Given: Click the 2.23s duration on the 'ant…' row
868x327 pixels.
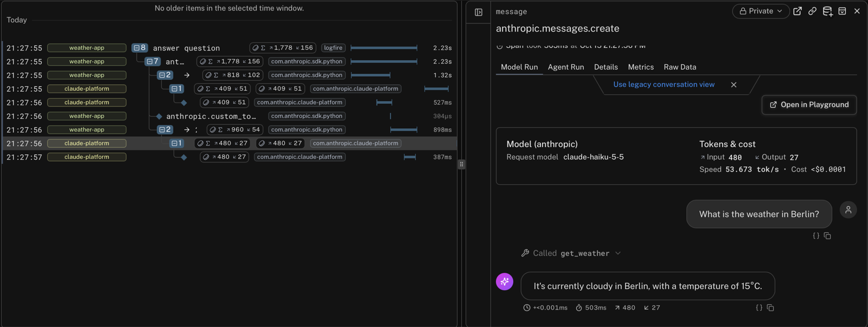Looking at the screenshot, I should click(x=442, y=61).
